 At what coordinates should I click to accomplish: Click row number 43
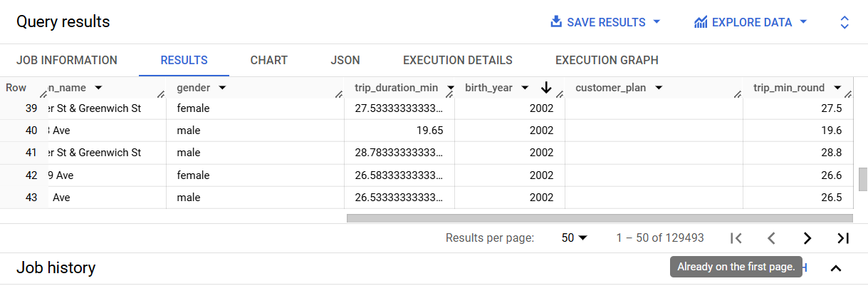click(x=31, y=198)
